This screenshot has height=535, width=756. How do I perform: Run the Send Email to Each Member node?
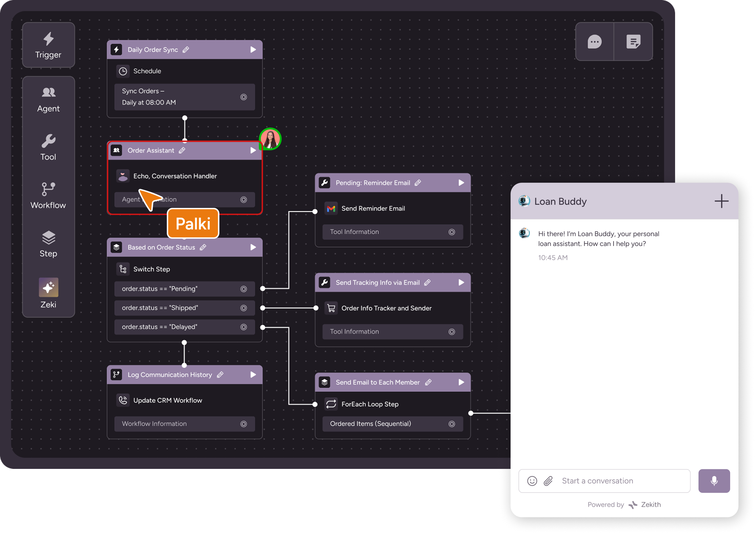[461, 382]
